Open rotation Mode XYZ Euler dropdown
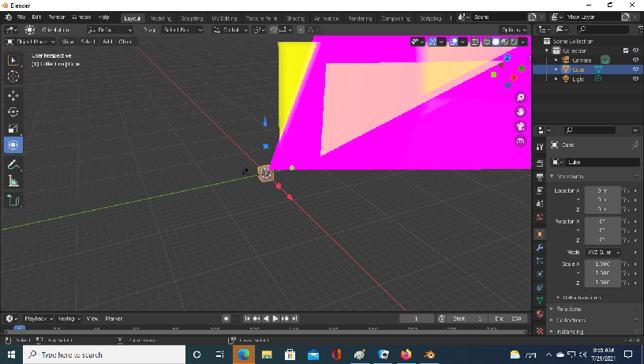This screenshot has width=644, height=364. 602,252
